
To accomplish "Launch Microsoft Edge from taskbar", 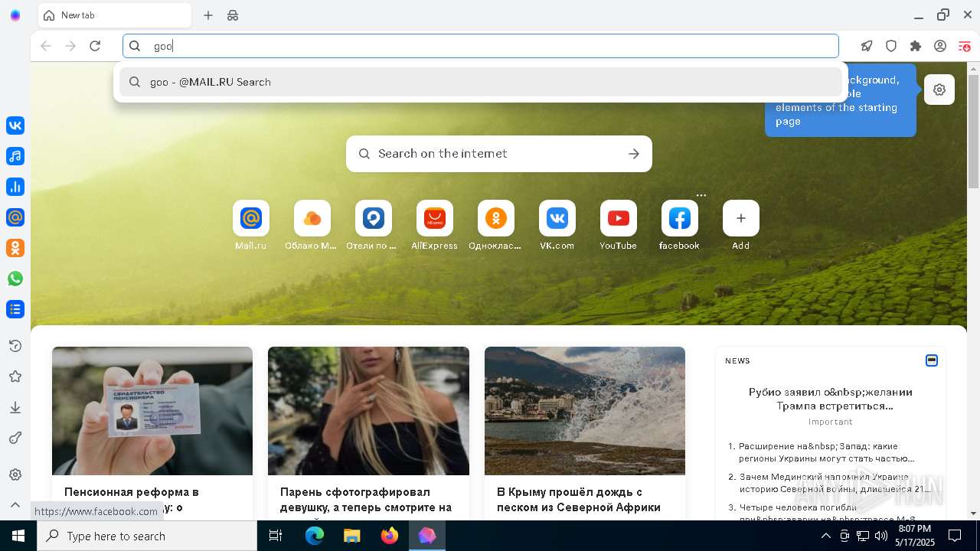I will pyautogui.click(x=315, y=536).
